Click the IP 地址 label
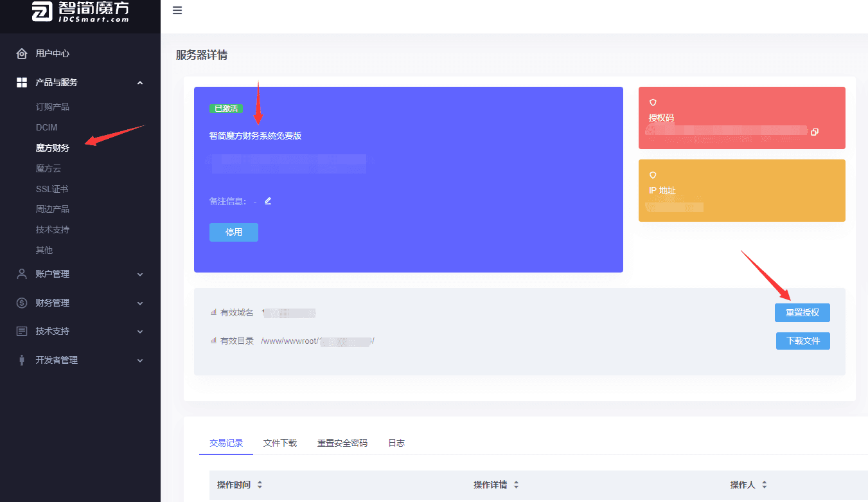The height and width of the screenshot is (502, 868). pos(662,191)
